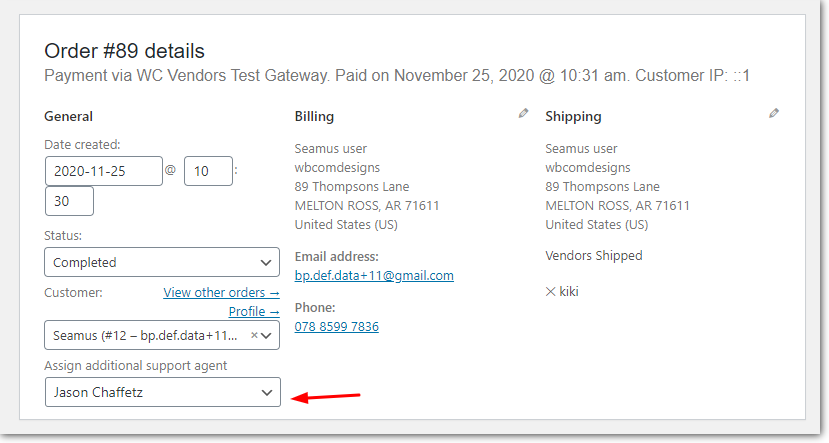The image size is (829, 443).
Task: Edit shipping address with pencil icon
Action: pyautogui.click(x=773, y=113)
